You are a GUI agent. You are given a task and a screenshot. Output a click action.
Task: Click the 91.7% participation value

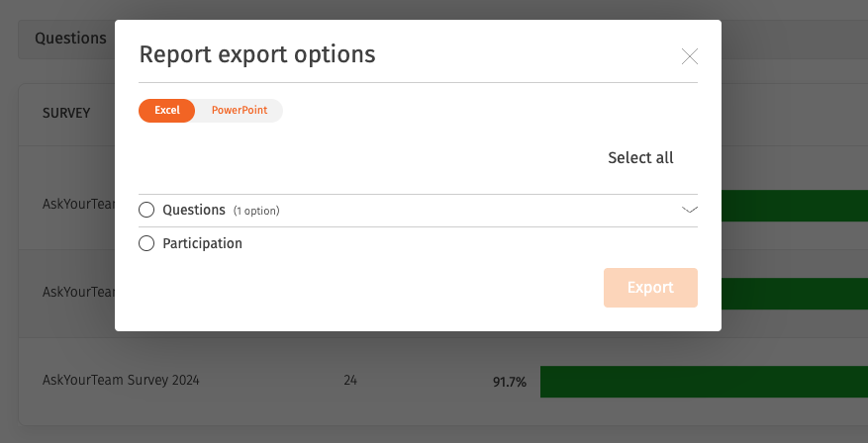coord(510,382)
